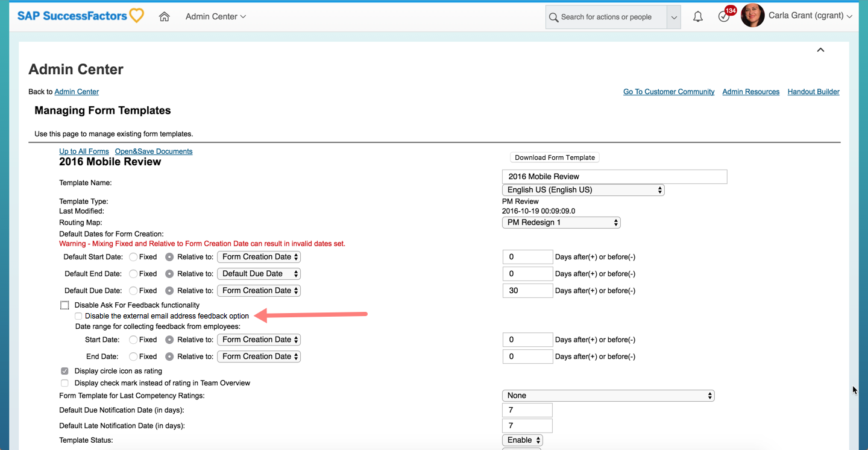Image resolution: width=868 pixels, height=450 pixels.
Task: Open the English US language dropdown
Action: click(x=583, y=189)
